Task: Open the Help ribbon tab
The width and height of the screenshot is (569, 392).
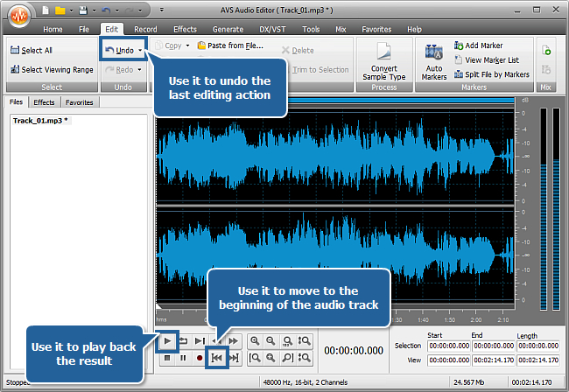Action: tap(414, 30)
